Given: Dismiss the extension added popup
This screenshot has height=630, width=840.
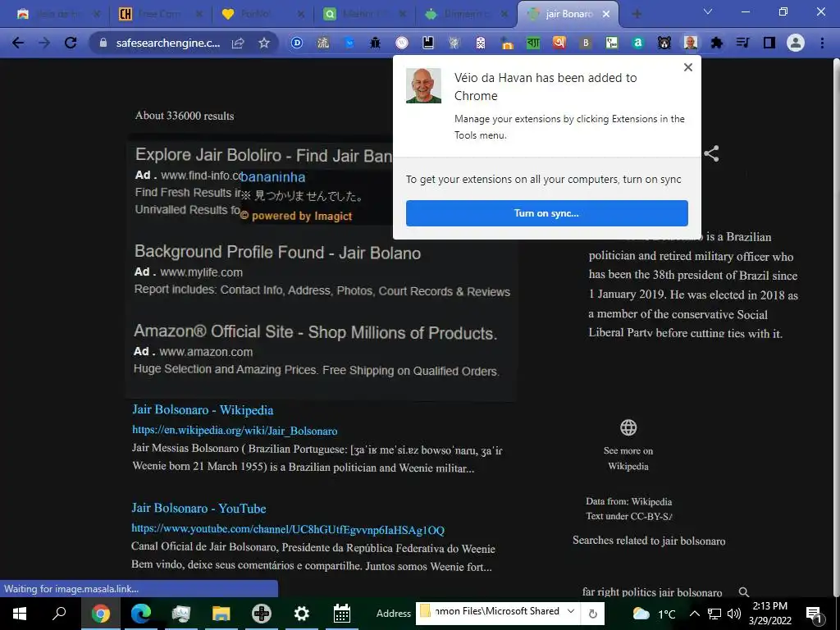Looking at the screenshot, I should pyautogui.click(x=688, y=67).
